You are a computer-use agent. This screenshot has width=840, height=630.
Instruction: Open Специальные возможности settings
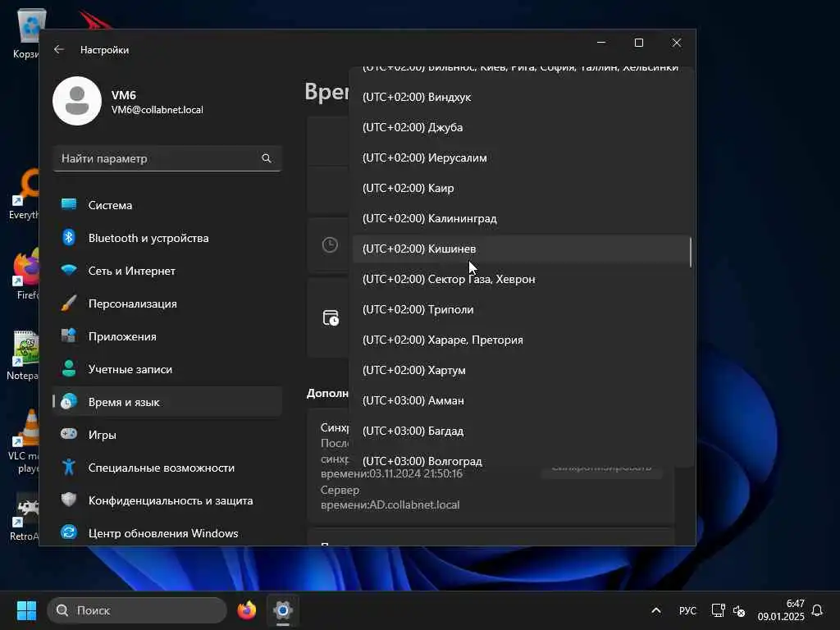(x=167, y=468)
